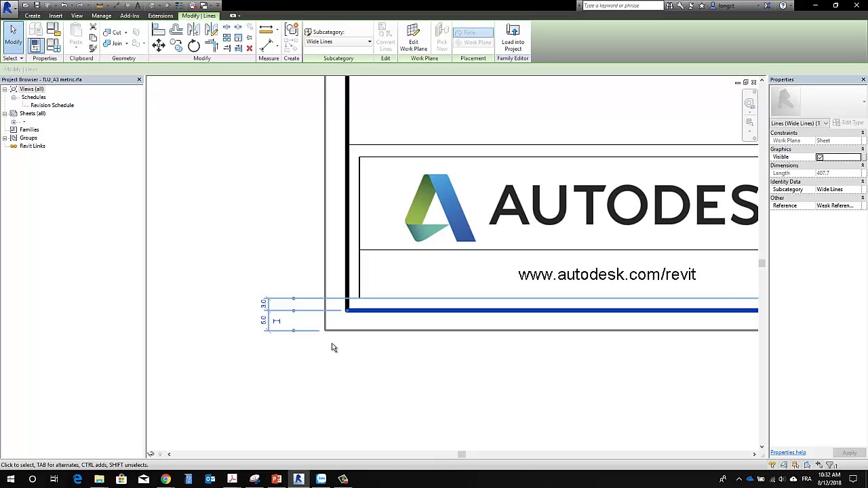Open the Cut geometry dropdown arrow
The height and width of the screenshot is (488, 868).
[126, 32]
